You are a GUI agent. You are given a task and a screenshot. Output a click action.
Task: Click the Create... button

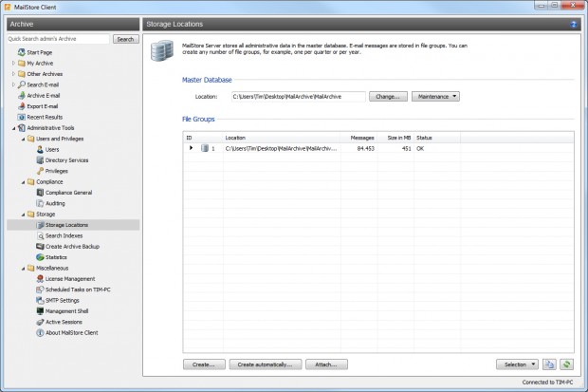(x=204, y=364)
